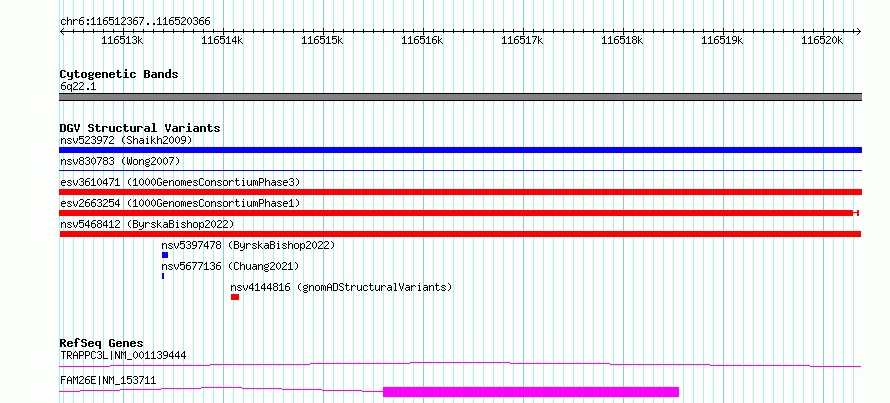Click the DGV Structural Variants track title
Viewport: 890px width, 403px height.
pyautogui.click(x=140, y=128)
